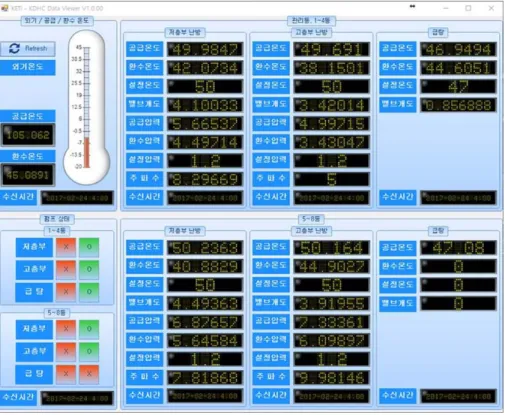Screen dimensions: 505x415
Task: Click 펌프 상태 group header
Action: click(57, 219)
